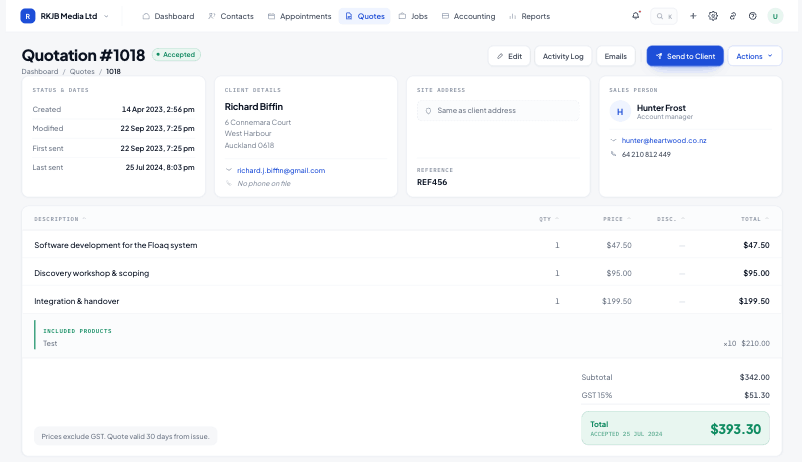Screen dimensions: 802x462
Task: Open the Jobs tab
Action: coord(413,16)
